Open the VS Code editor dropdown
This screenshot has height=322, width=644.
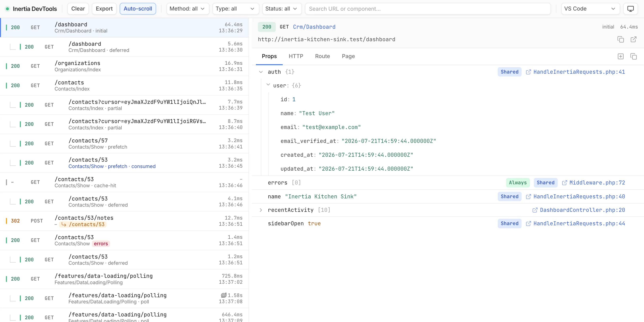590,9
